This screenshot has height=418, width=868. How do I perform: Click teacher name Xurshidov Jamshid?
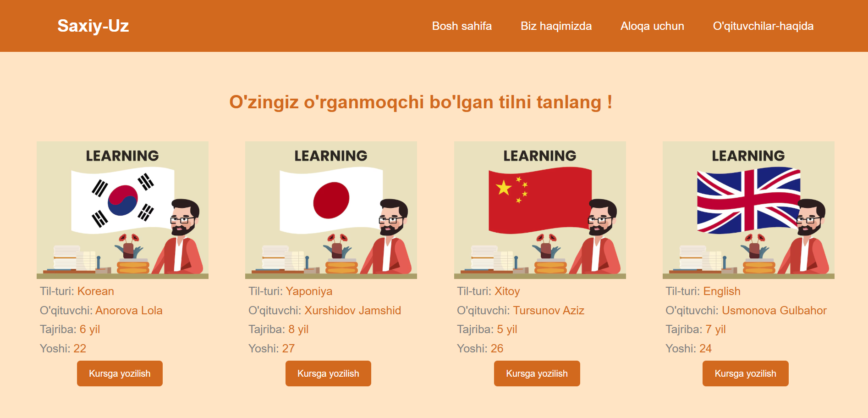[x=353, y=311]
